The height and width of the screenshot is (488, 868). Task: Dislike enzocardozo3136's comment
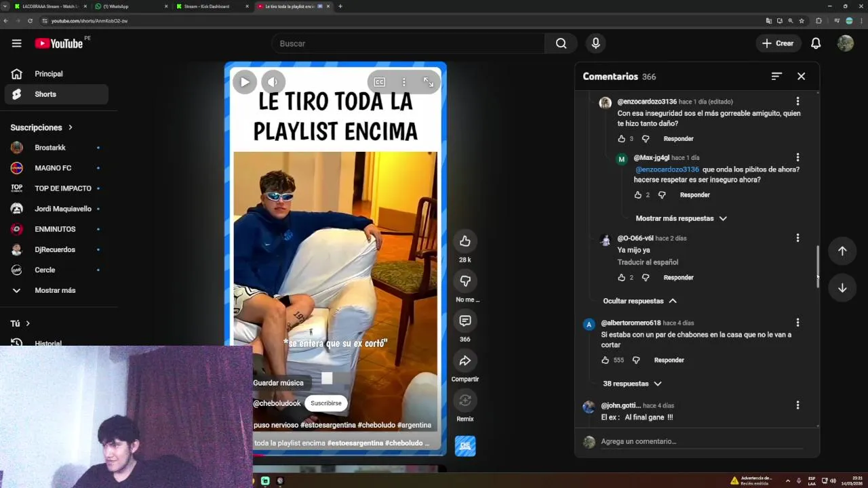(x=646, y=139)
